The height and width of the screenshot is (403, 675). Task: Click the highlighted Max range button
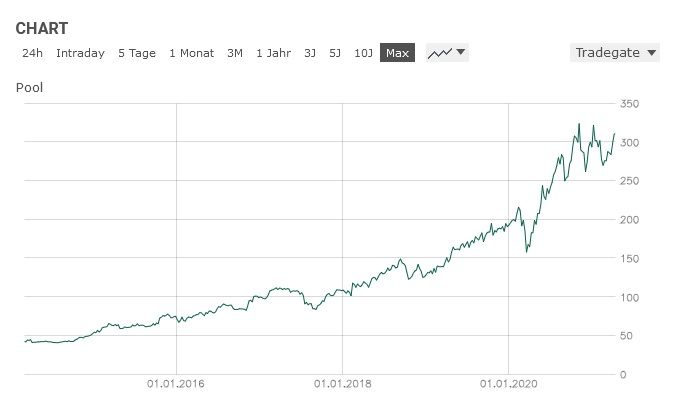click(x=397, y=53)
